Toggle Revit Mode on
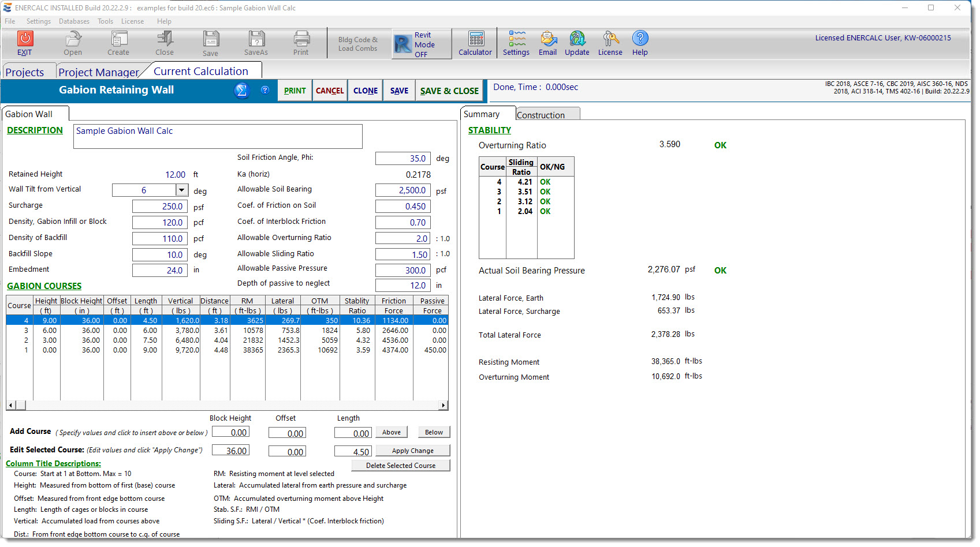The height and width of the screenshot is (547, 980). [x=421, y=43]
